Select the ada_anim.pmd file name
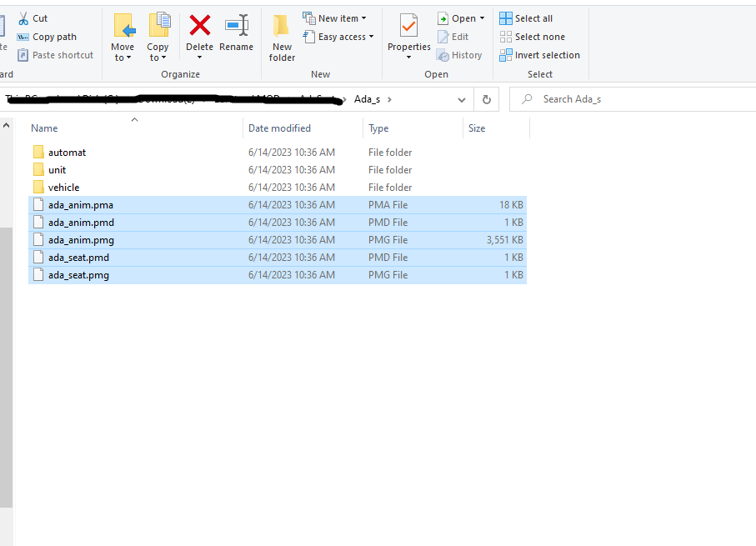This screenshot has width=756, height=546. click(x=81, y=223)
